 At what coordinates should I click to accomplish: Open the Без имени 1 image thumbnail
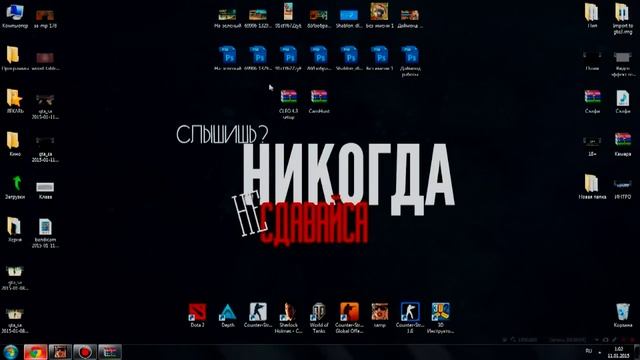click(380, 16)
